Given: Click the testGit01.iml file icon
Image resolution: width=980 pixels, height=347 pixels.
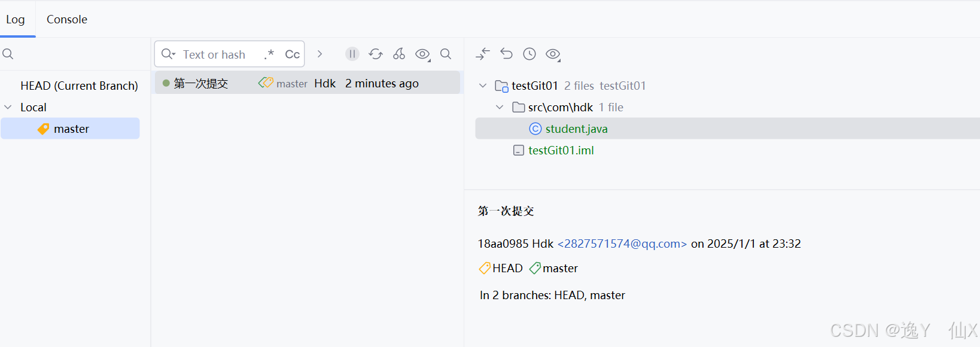Looking at the screenshot, I should point(519,150).
